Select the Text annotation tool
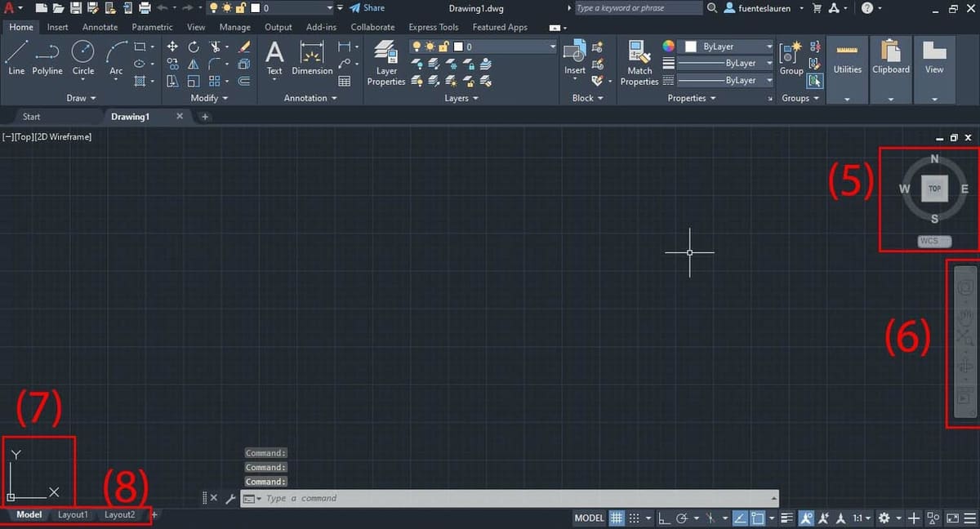This screenshot has width=980, height=529. 274,57
